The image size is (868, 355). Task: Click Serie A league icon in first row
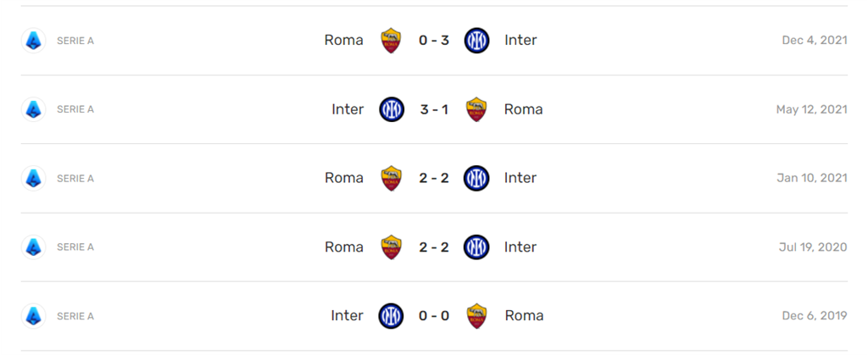[x=33, y=40]
